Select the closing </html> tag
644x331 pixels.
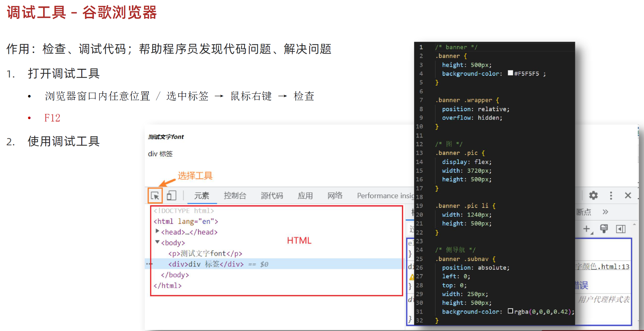pos(167,285)
